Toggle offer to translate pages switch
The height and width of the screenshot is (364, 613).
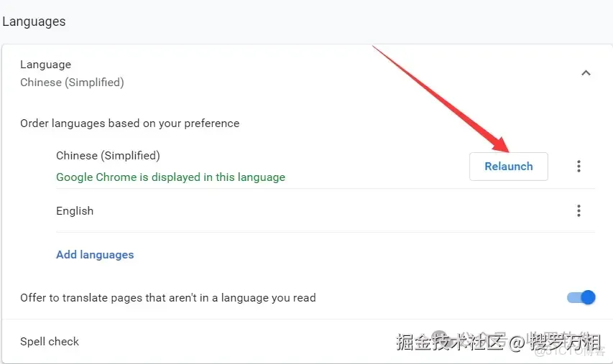point(581,298)
